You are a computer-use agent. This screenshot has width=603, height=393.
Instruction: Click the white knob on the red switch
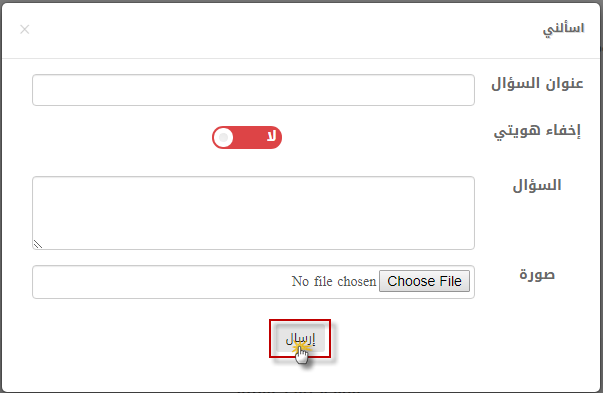[x=223, y=137]
